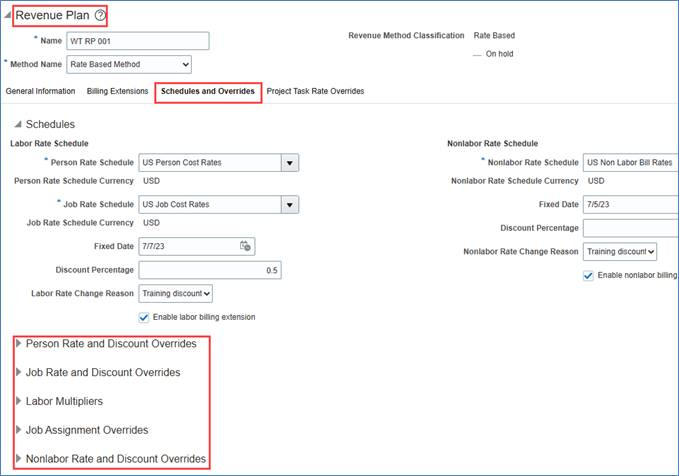Click the Person Rate Schedule Currency USD value

[x=152, y=181]
